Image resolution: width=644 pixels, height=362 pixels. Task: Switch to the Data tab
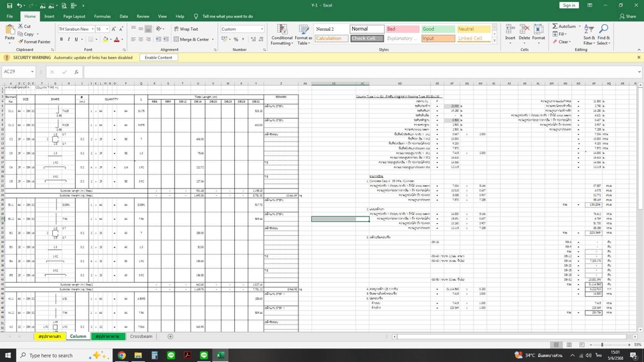click(x=123, y=16)
